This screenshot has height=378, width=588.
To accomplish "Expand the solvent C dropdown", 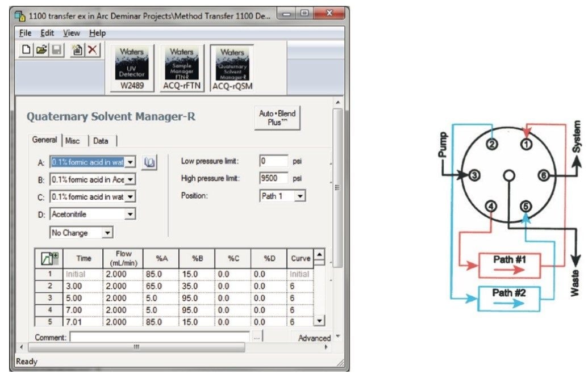I will (130, 197).
